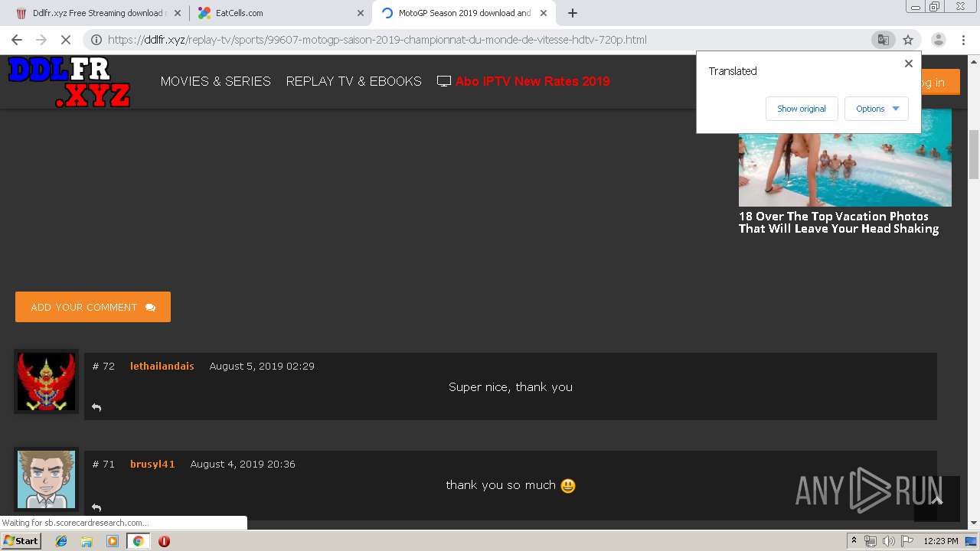Image resolution: width=980 pixels, height=551 pixels.
Task: Bookmark this page with the star icon
Action: 908,40
